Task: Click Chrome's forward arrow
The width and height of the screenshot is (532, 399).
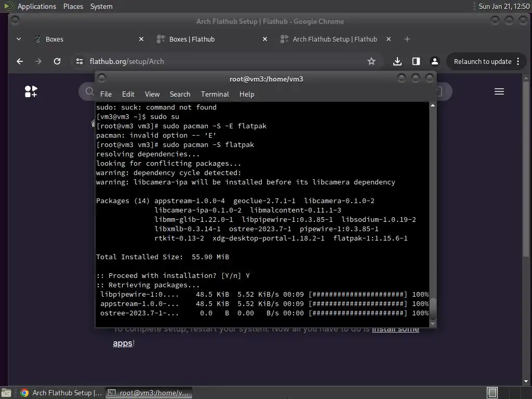Action: pos(38,61)
